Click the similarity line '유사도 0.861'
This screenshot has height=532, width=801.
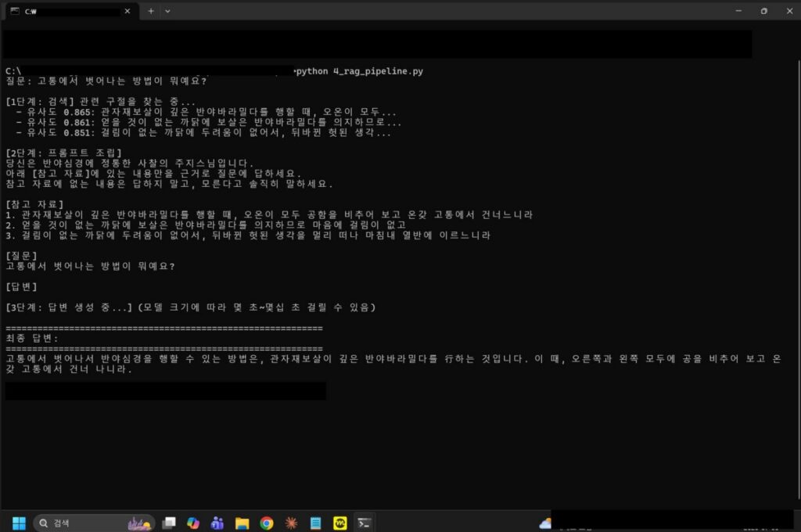pos(208,122)
